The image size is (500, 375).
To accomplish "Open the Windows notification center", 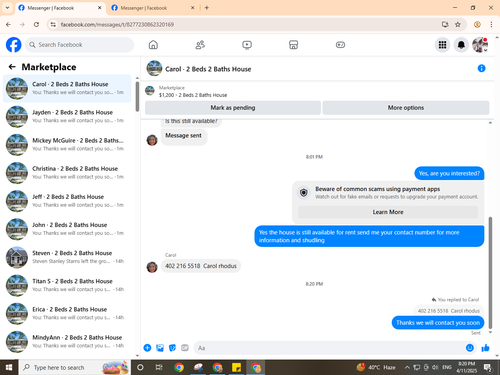I will click(x=488, y=368).
